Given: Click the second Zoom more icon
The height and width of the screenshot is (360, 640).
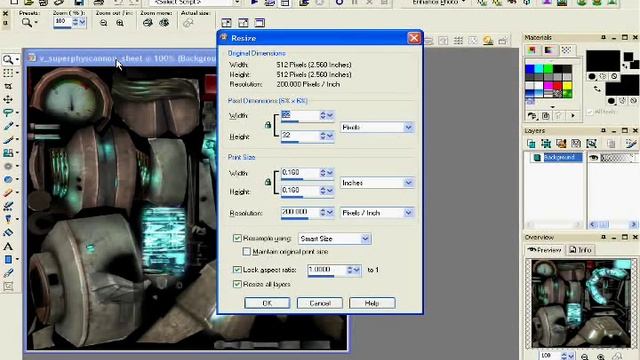Looking at the screenshot, I should click(164, 23).
